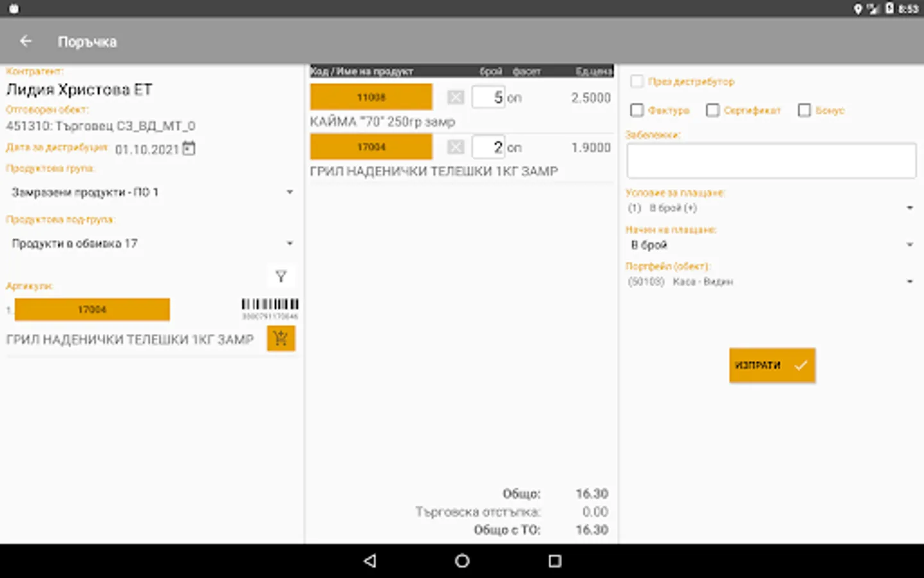Click the Код / Име на продукт column header
924x578 pixels.
point(361,71)
